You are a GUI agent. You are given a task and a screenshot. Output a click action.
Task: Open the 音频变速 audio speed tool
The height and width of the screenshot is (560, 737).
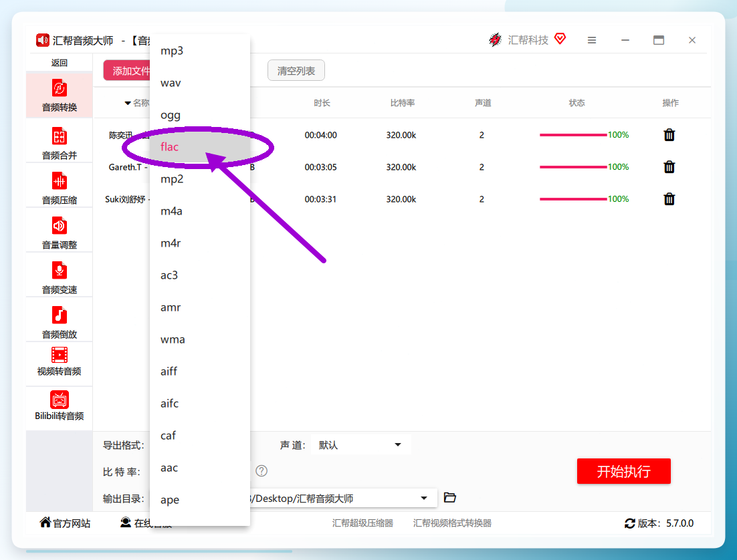60,277
